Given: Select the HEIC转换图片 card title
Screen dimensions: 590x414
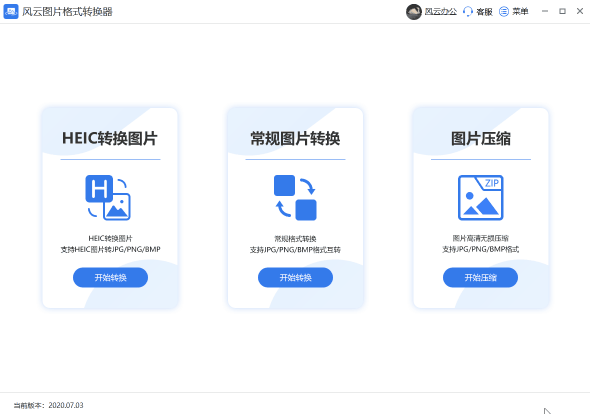Looking at the screenshot, I should click(110, 138).
